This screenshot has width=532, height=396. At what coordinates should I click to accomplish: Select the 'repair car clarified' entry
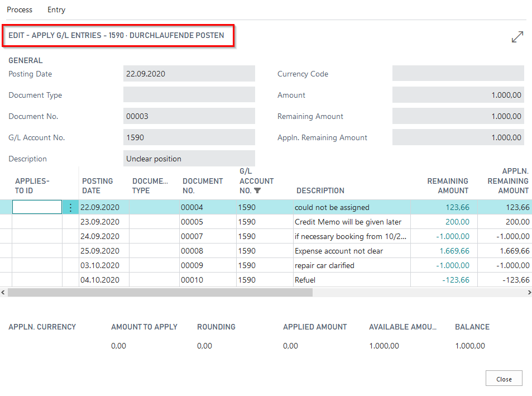tap(324, 265)
